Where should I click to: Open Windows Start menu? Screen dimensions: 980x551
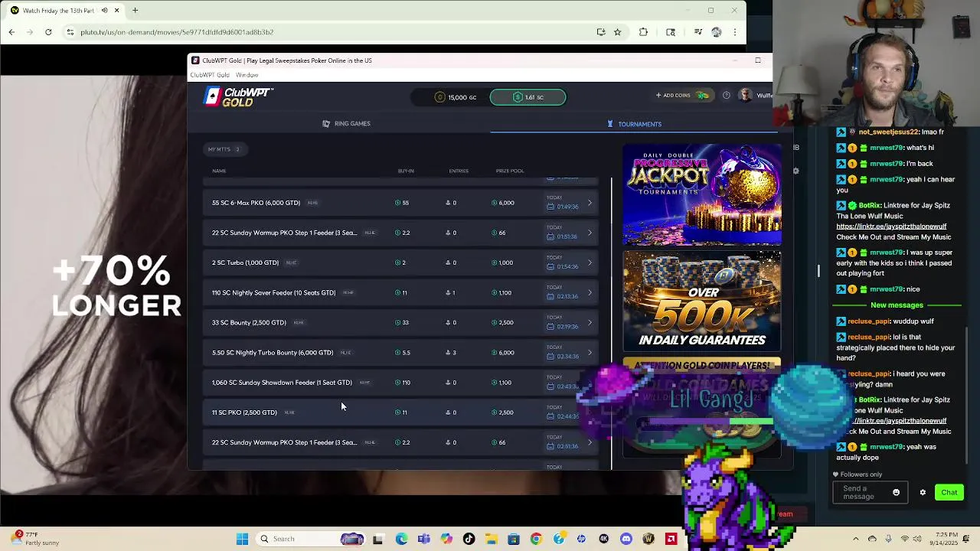[x=242, y=539]
